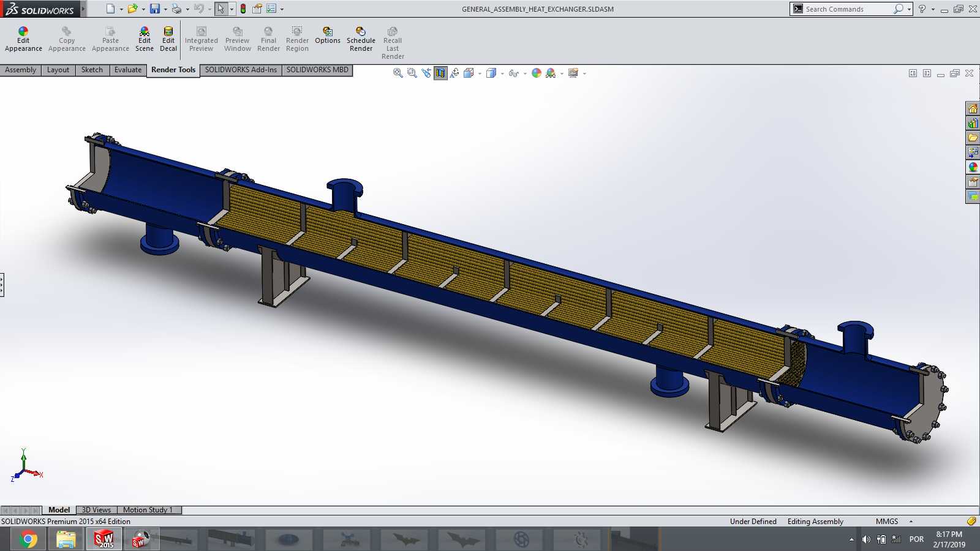
Task: Open Edit Appearance tool
Action: pyautogui.click(x=23, y=39)
